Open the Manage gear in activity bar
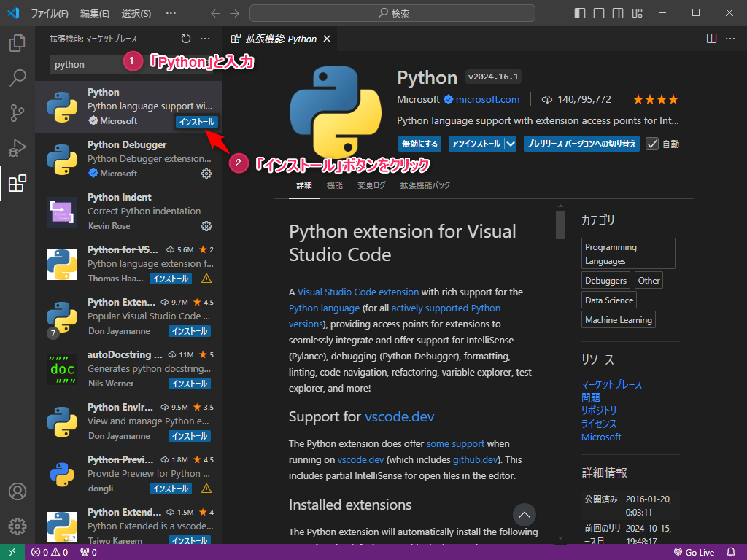This screenshot has width=747, height=560. (18, 526)
